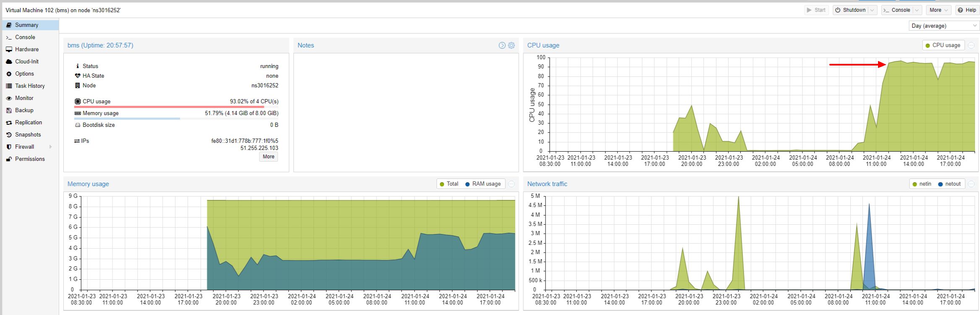Open Cloud-Init settings from sidebar
Viewport: 980px width, 315px height.
point(26,61)
